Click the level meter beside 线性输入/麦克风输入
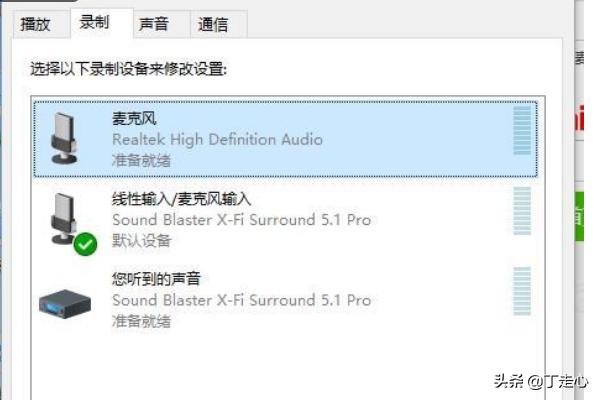The image size is (600, 400). [522, 211]
